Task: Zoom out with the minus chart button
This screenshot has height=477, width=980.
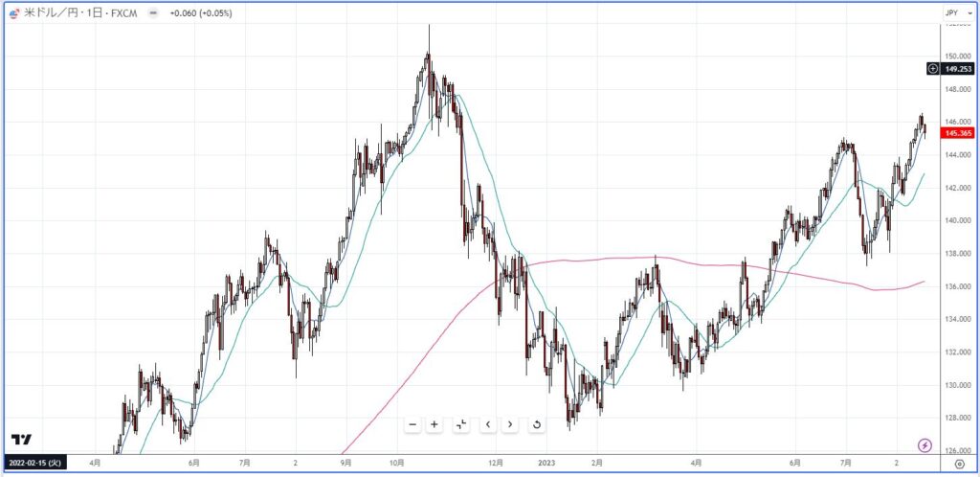Action: (x=412, y=424)
